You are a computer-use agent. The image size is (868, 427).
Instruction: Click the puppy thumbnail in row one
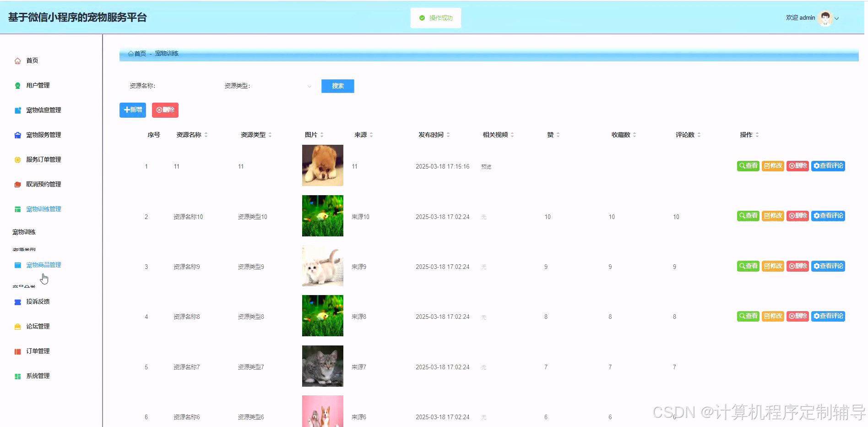322,165
